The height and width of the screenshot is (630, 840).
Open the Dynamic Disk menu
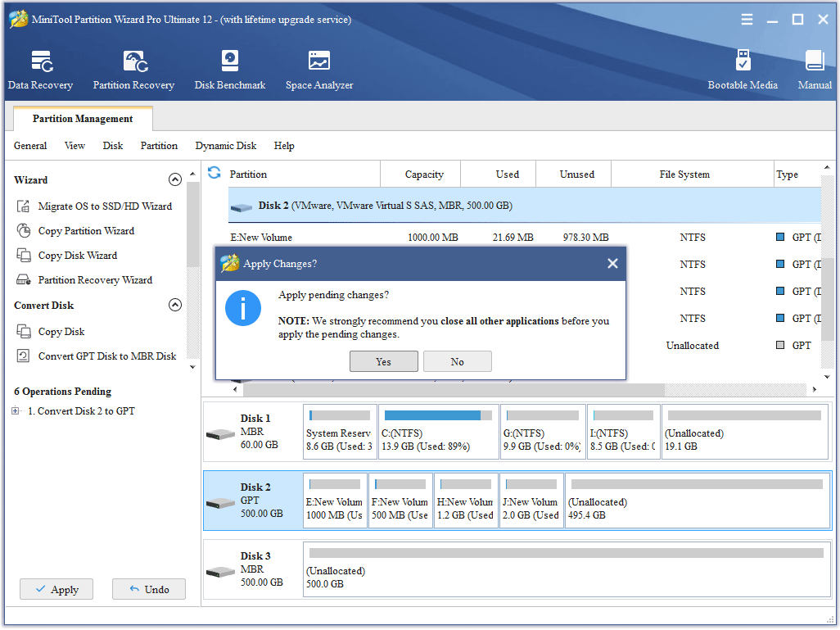226,145
